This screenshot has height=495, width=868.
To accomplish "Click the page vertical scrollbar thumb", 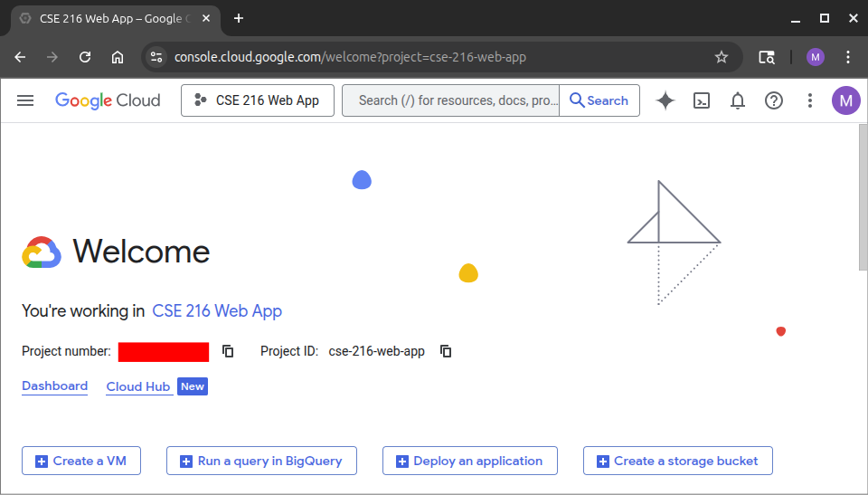I will coord(863,196).
